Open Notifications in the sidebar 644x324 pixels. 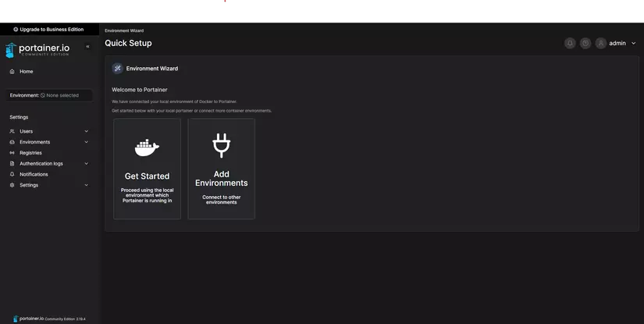click(x=34, y=174)
